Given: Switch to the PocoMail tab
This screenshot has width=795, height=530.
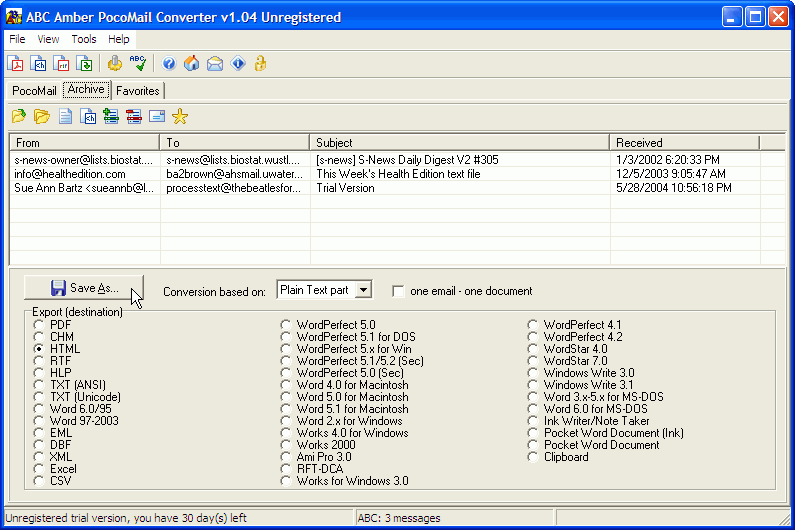Looking at the screenshot, I should (x=34, y=91).
